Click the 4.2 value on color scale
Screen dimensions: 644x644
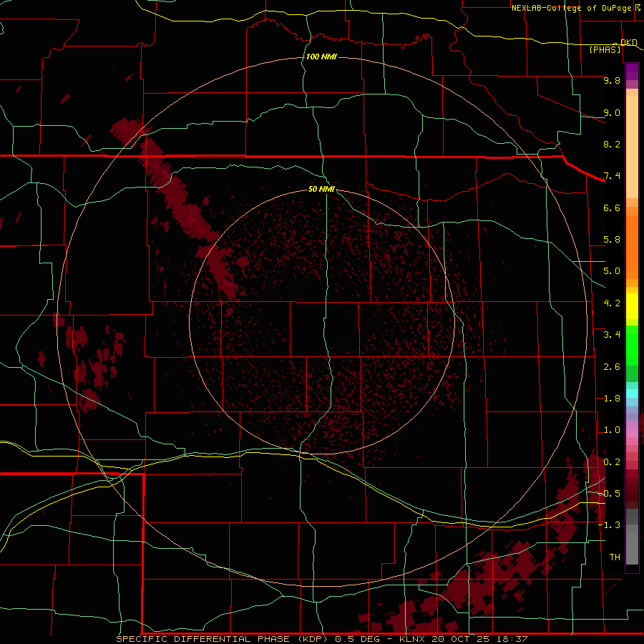(x=612, y=303)
